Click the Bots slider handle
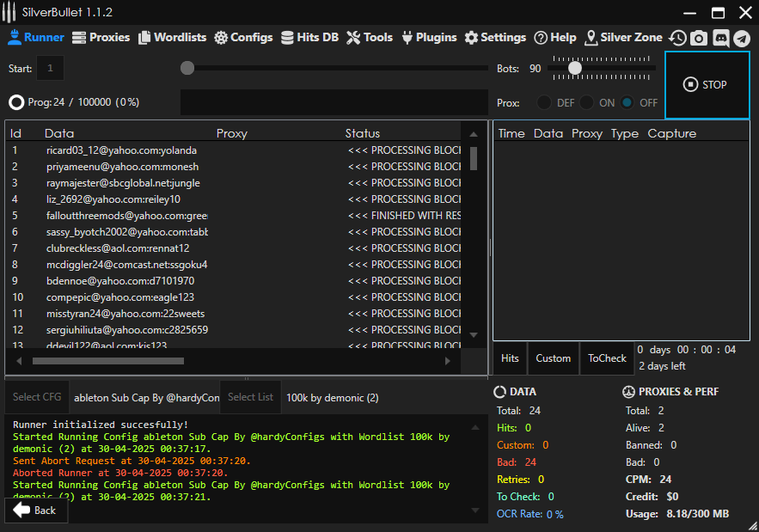The image size is (759, 532). coord(575,68)
